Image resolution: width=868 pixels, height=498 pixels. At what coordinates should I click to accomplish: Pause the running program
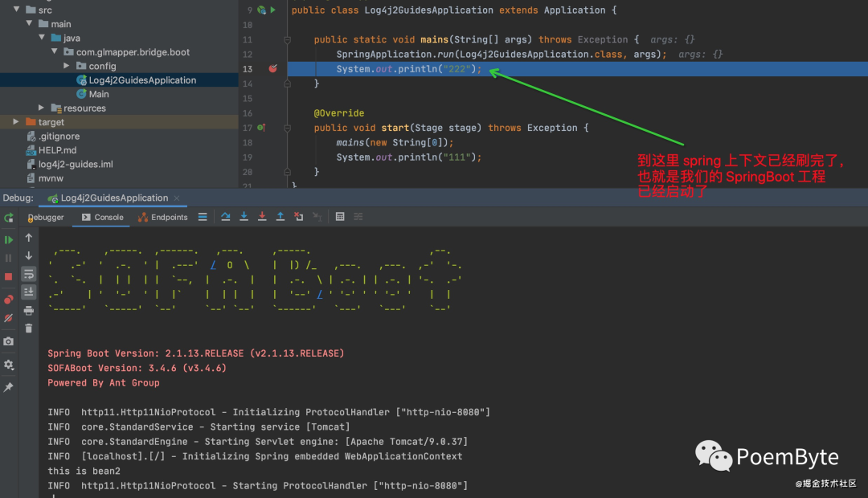(x=8, y=258)
